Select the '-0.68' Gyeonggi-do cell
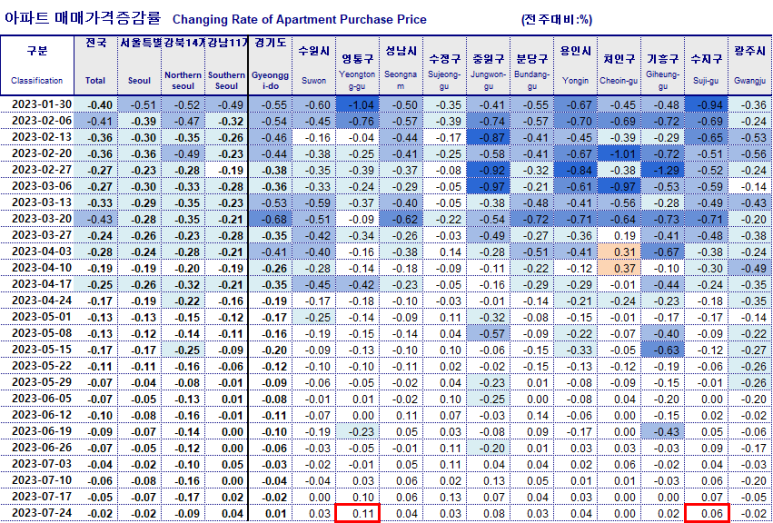 (270, 218)
